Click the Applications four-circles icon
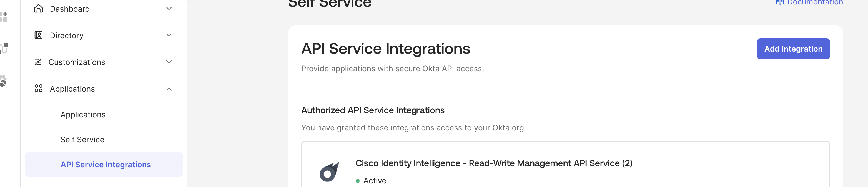The height and width of the screenshot is (187, 868). [38, 89]
